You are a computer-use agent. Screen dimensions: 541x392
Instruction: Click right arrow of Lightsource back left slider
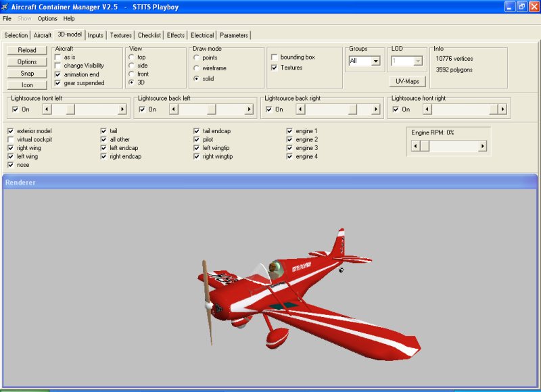tap(250, 109)
